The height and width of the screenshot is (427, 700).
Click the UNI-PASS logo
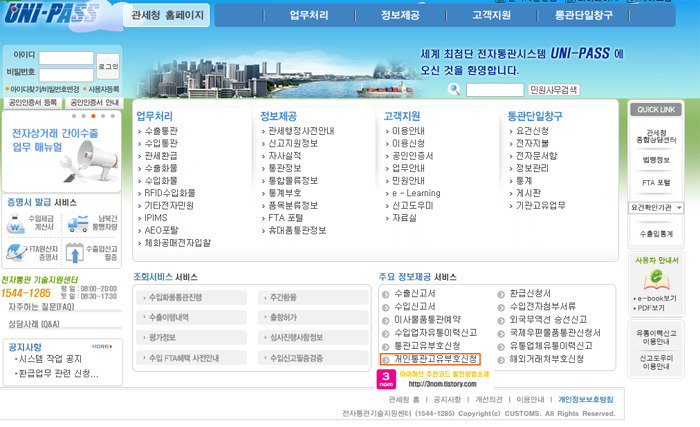(x=51, y=13)
